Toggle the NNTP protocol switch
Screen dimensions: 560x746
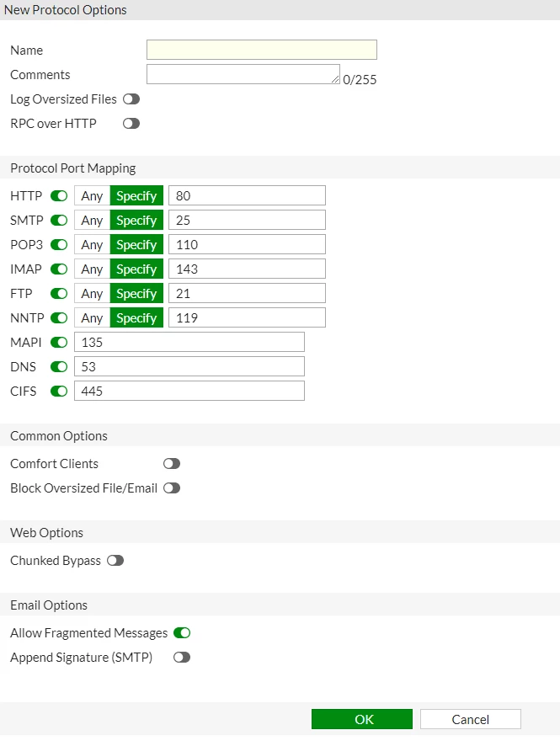pyautogui.click(x=59, y=317)
